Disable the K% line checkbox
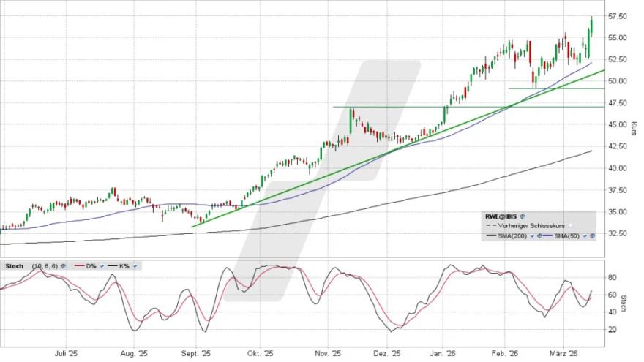Screen dimensions: 644x362 coord(136,265)
